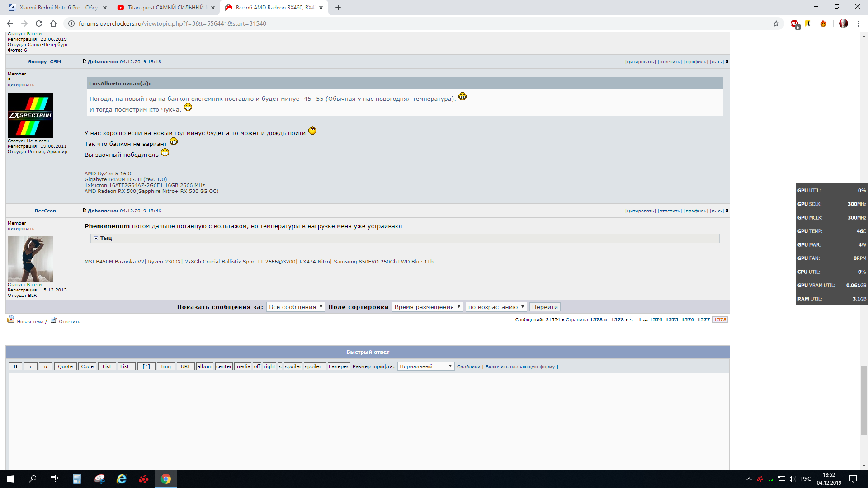Expand the 'Тыц' spoiler block
Image resolution: width=868 pixels, height=488 pixels.
coord(96,238)
